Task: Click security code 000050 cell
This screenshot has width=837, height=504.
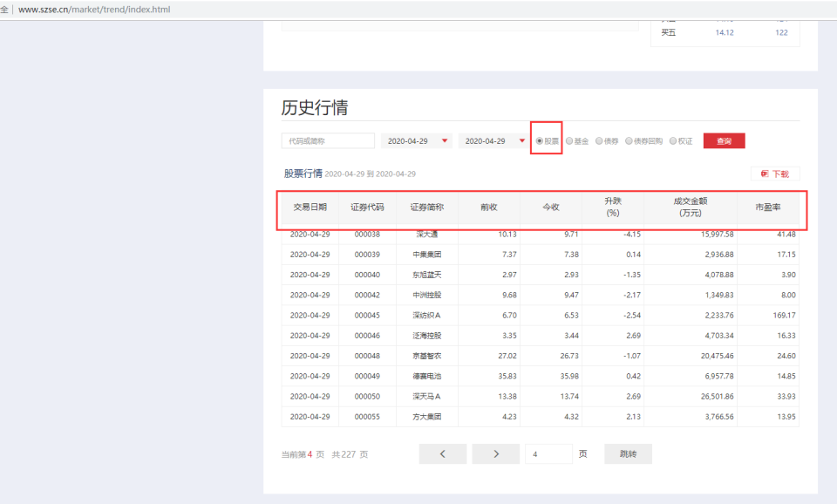Action: point(367,397)
